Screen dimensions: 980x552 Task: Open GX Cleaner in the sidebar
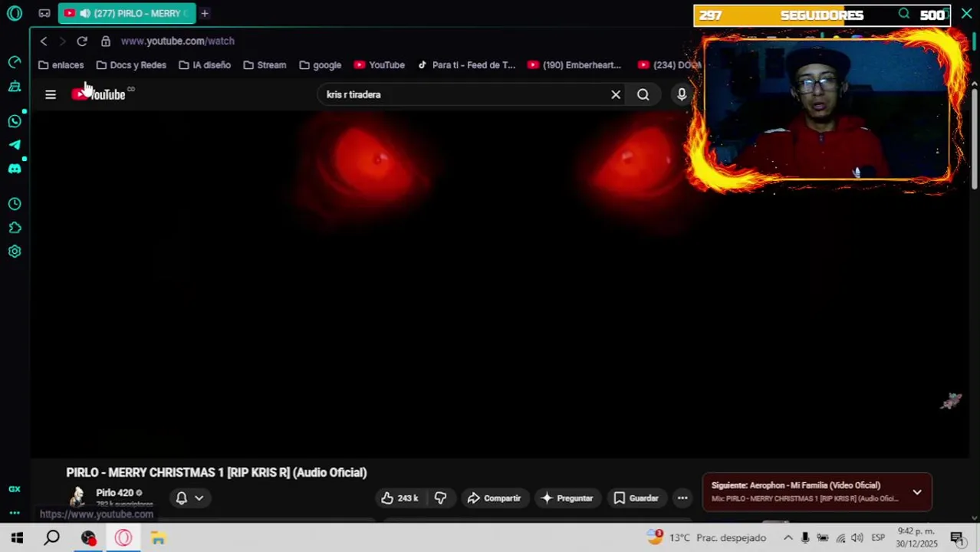(15, 86)
